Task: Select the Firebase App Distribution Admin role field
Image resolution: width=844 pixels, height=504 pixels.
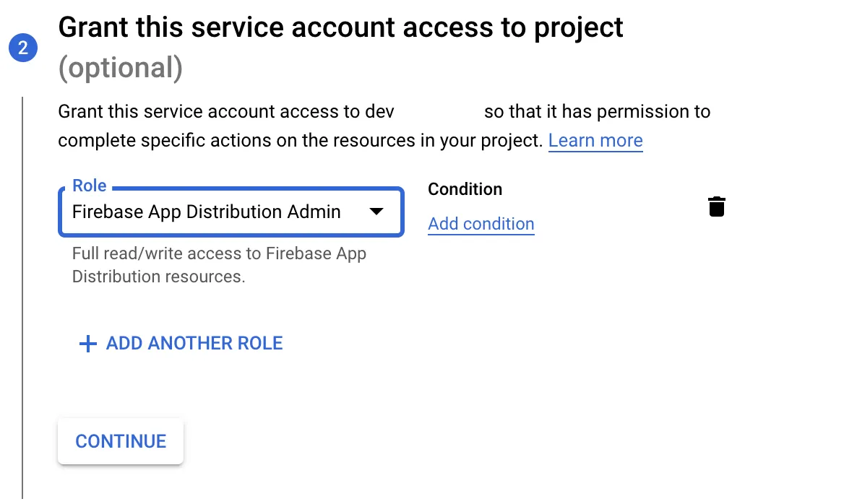Action: (231, 212)
